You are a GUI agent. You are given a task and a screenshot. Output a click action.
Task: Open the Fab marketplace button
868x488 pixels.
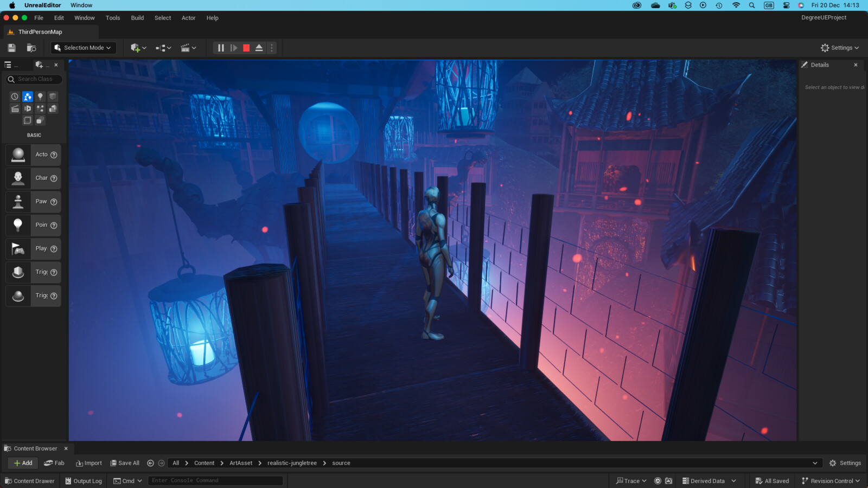click(x=54, y=463)
